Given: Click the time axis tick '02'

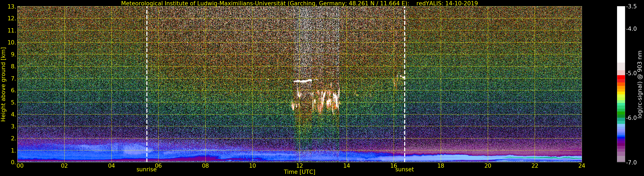Looking at the screenshot, I should pos(64,166).
